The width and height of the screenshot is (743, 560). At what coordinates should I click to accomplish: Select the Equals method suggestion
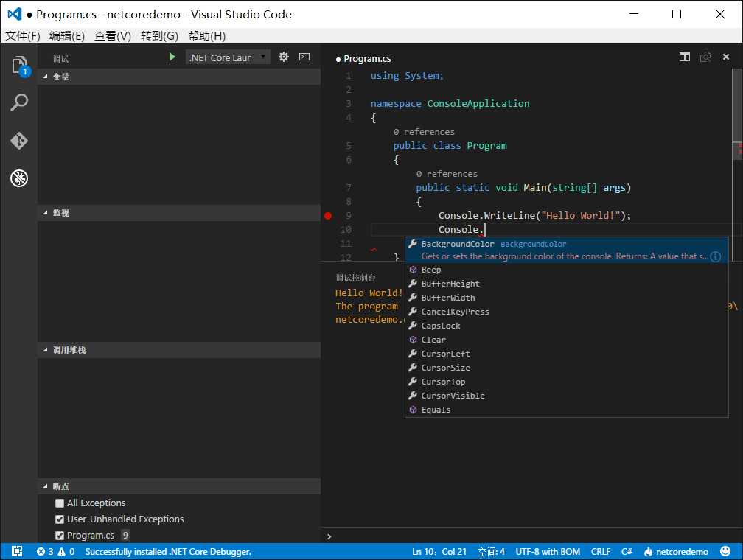point(566,410)
